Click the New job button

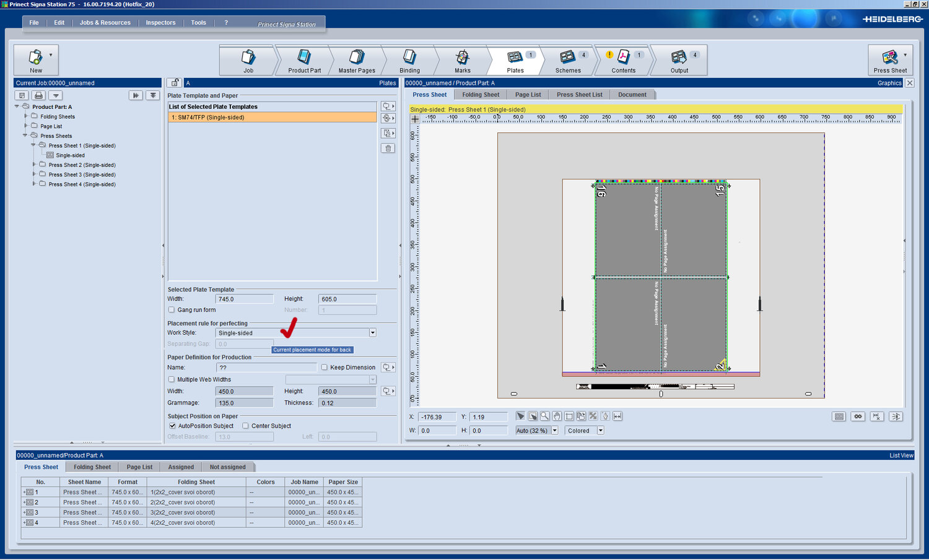pyautogui.click(x=36, y=60)
